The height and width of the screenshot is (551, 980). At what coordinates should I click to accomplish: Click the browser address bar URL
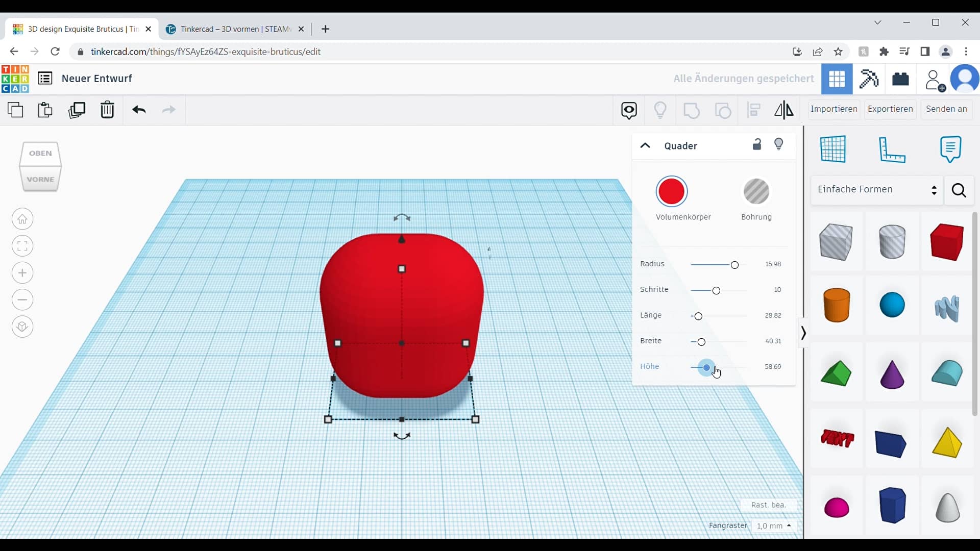206,52
